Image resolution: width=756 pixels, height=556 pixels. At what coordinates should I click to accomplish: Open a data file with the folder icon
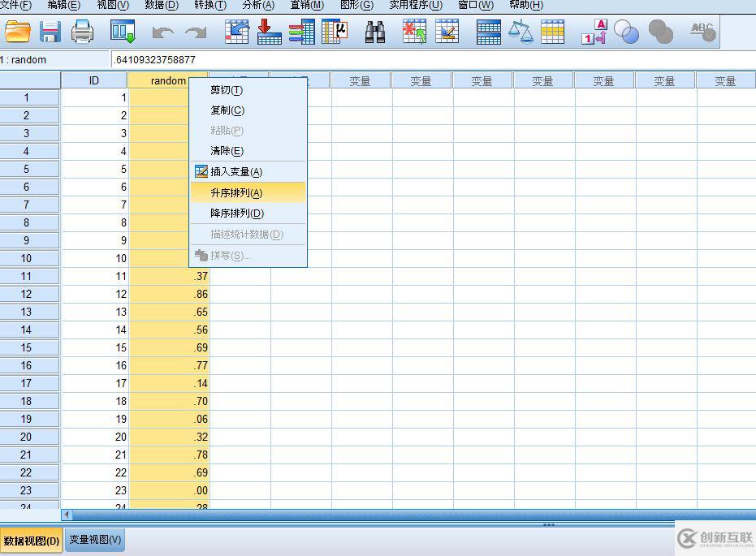point(18,32)
